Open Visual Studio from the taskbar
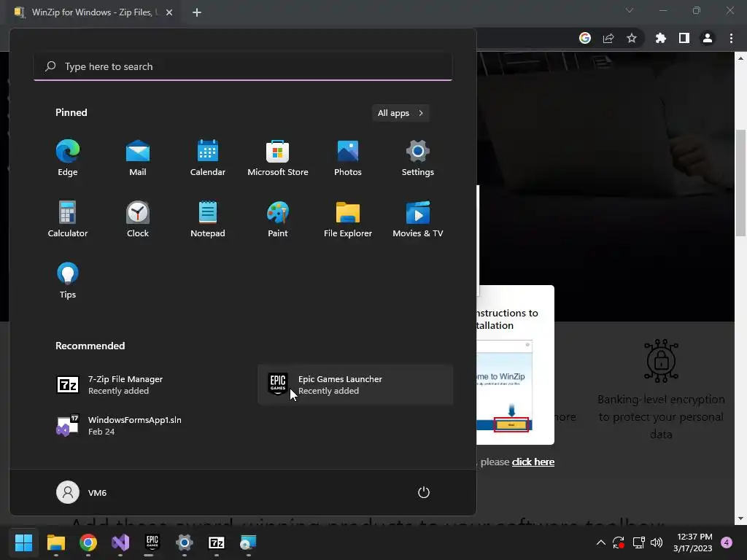 pos(120,542)
